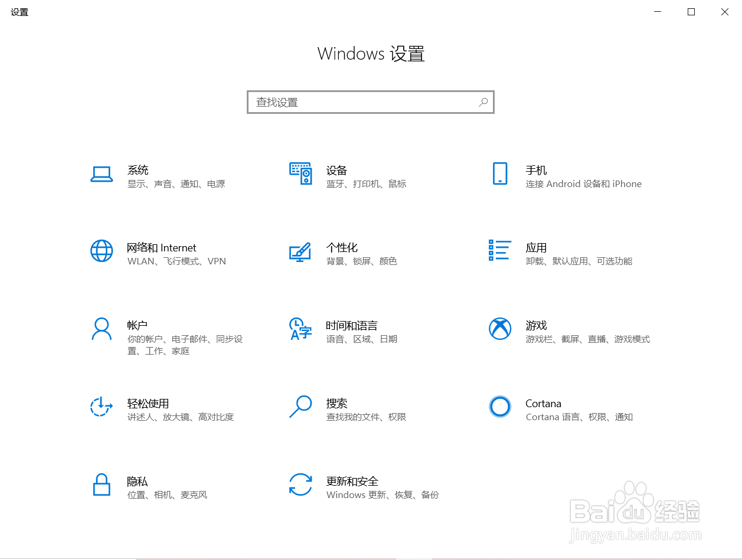Click the paintbrush icon for 个性化

pos(300,251)
